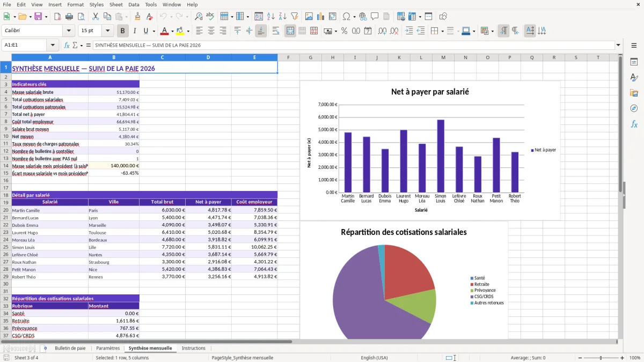Increase indent icon
This screenshot has width=644, height=362.
pyautogui.click(x=409, y=31)
